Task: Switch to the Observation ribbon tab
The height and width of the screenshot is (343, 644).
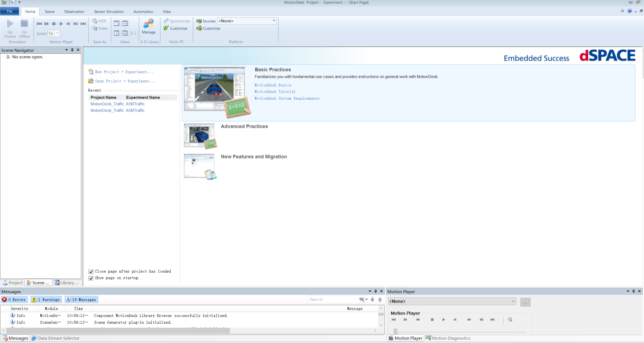Action: pos(74,11)
